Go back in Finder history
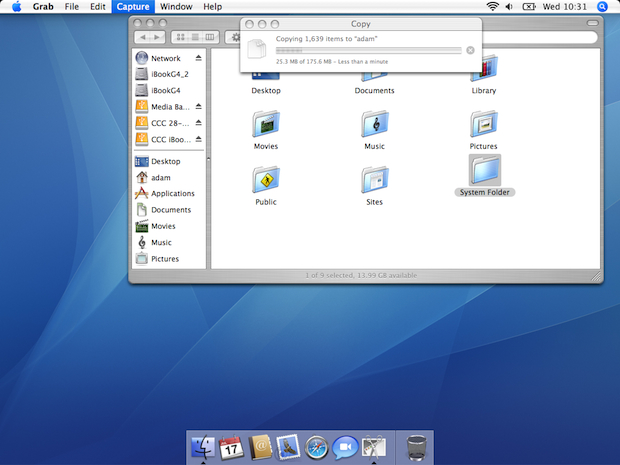The height and width of the screenshot is (465, 620). (x=143, y=37)
